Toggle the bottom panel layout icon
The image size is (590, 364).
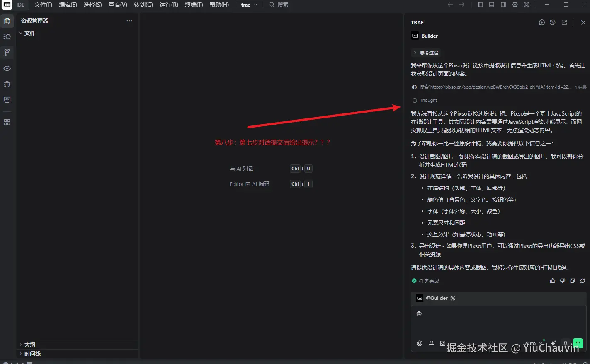492,5
